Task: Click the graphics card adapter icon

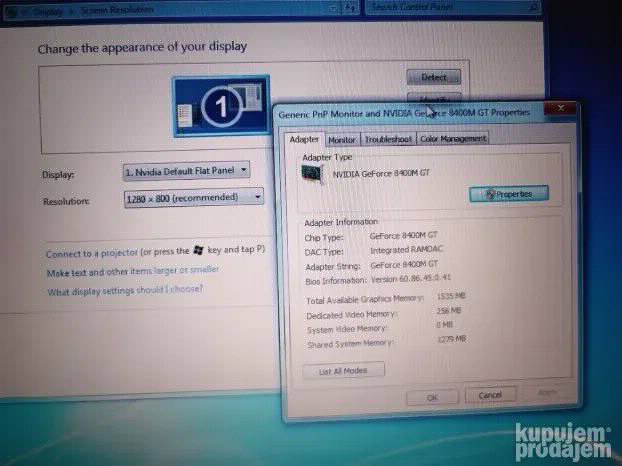Action: click(313, 174)
